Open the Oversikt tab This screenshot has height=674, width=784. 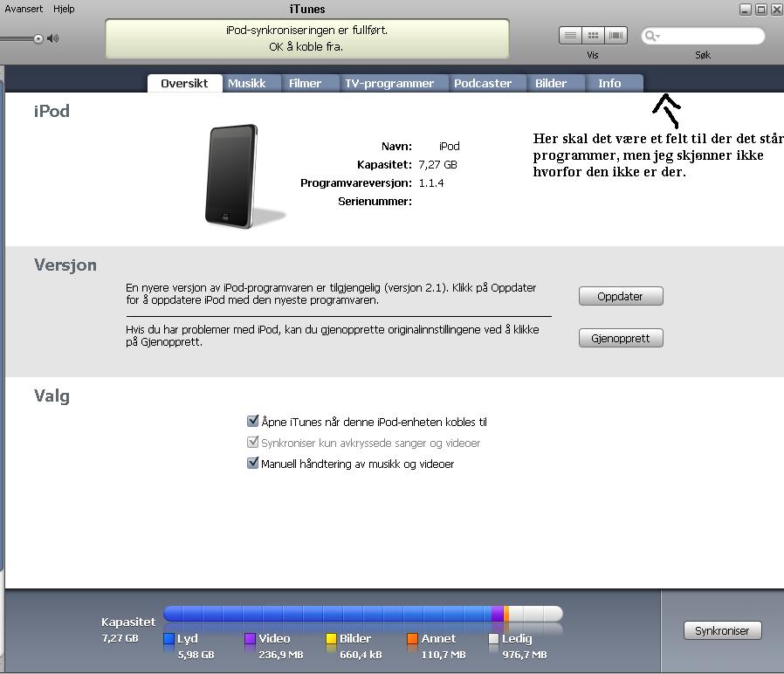pyautogui.click(x=184, y=83)
